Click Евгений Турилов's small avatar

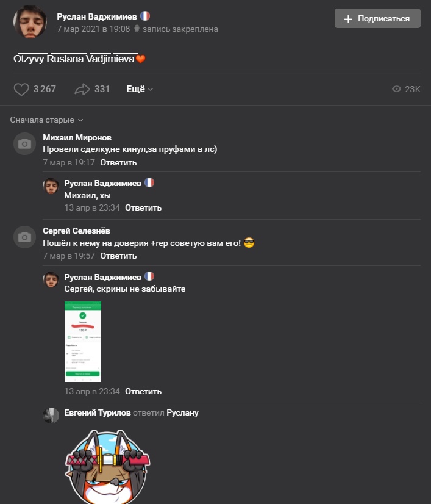point(51,416)
